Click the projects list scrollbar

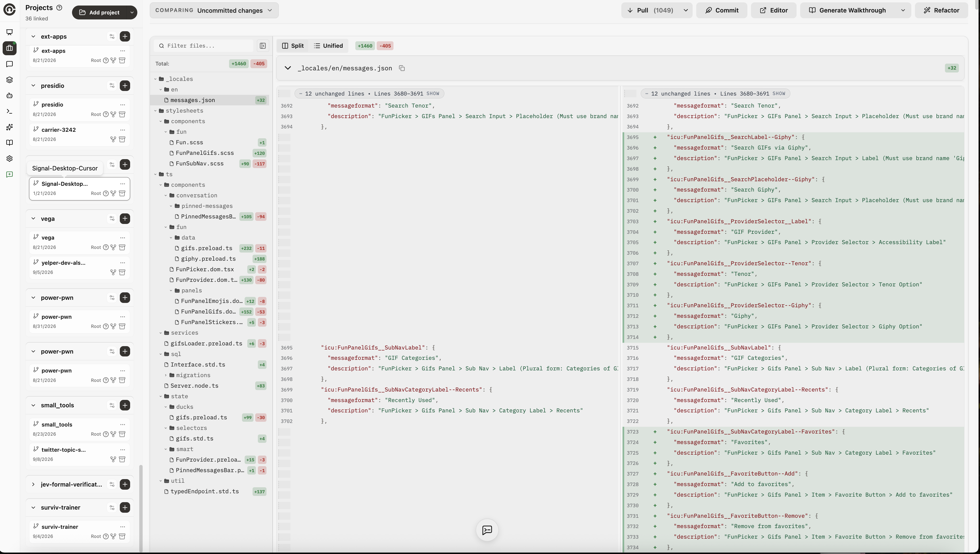point(141,508)
